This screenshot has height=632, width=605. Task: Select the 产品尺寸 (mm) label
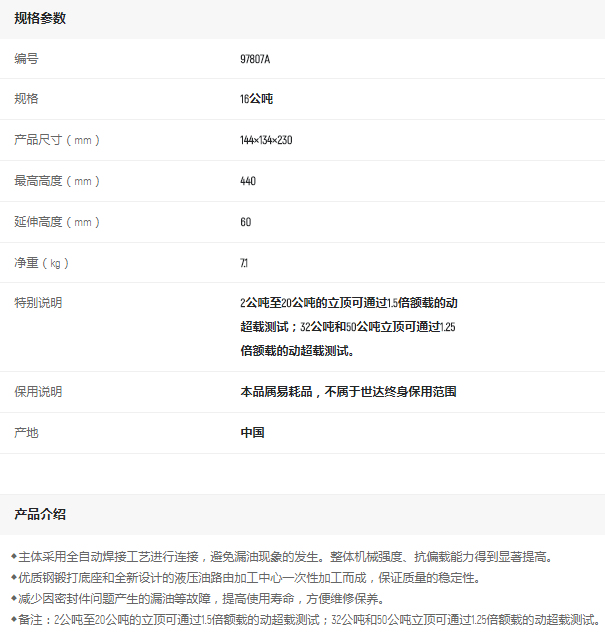pyautogui.click(x=57, y=140)
